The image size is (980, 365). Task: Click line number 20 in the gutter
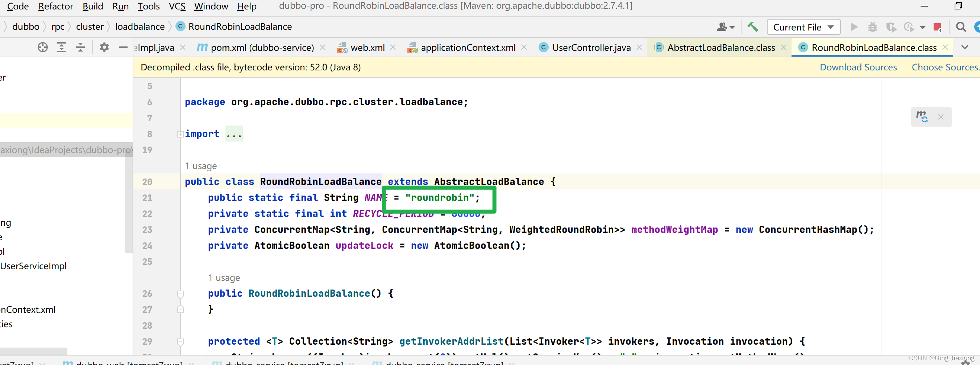(147, 182)
